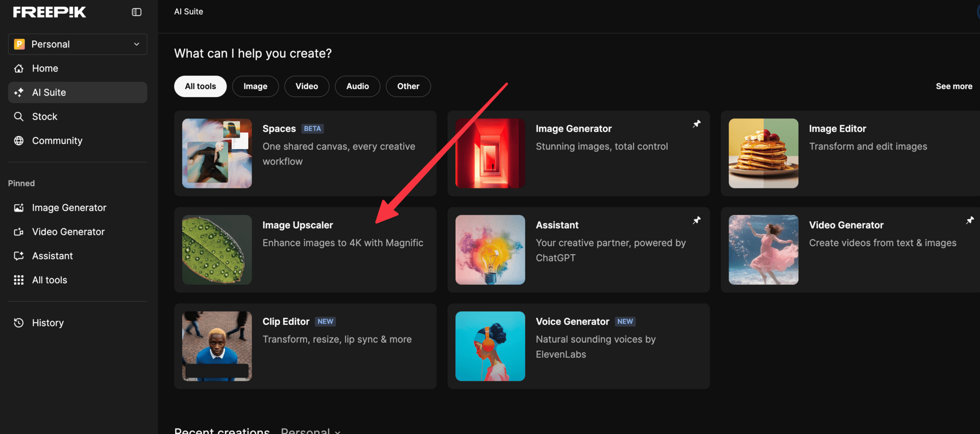
Task: Open Stock from the sidebar
Action: pyautogui.click(x=78, y=116)
